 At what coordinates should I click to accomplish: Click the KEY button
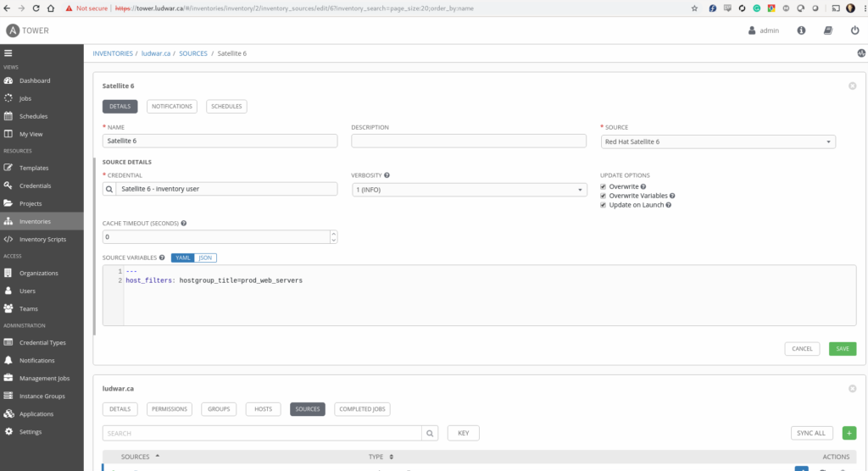click(x=464, y=434)
